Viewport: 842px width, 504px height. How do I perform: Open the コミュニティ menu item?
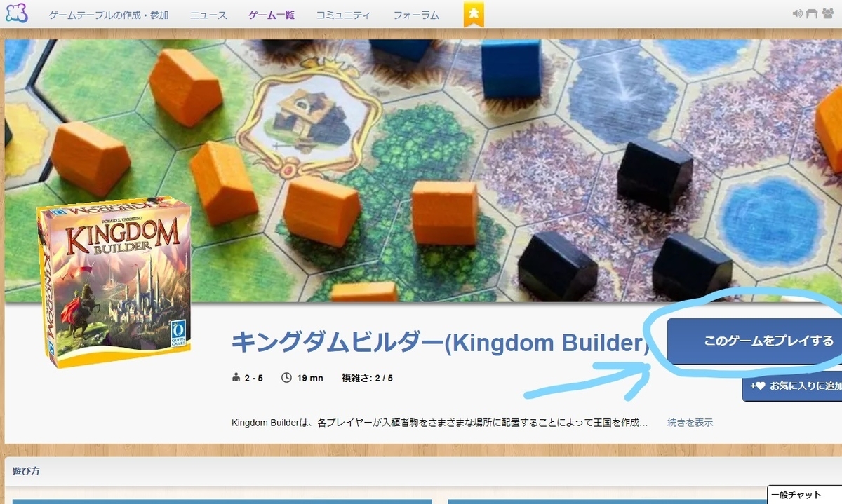[x=343, y=15]
